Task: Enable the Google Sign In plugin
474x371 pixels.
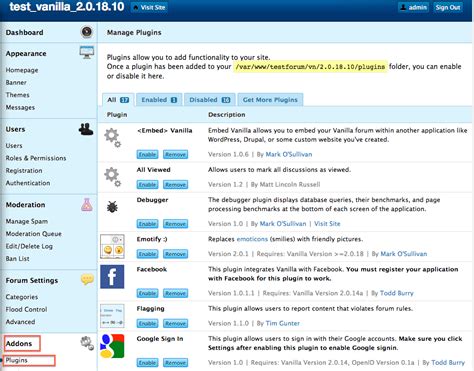Action: point(147,363)
